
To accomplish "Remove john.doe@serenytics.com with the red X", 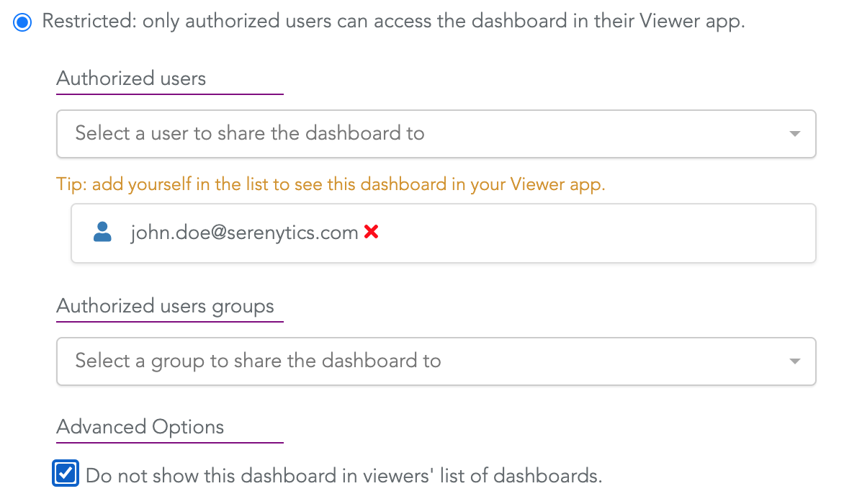I will 372,232.
